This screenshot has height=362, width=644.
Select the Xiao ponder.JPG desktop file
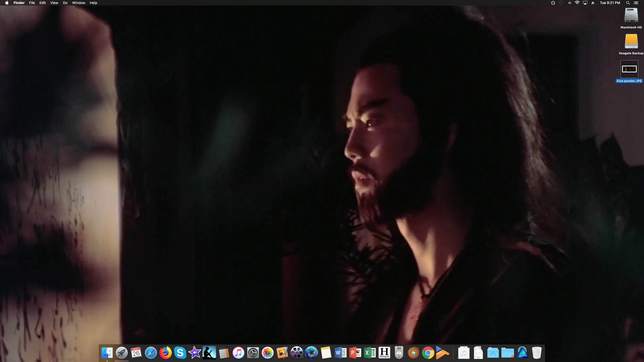(x=629, y=69)
